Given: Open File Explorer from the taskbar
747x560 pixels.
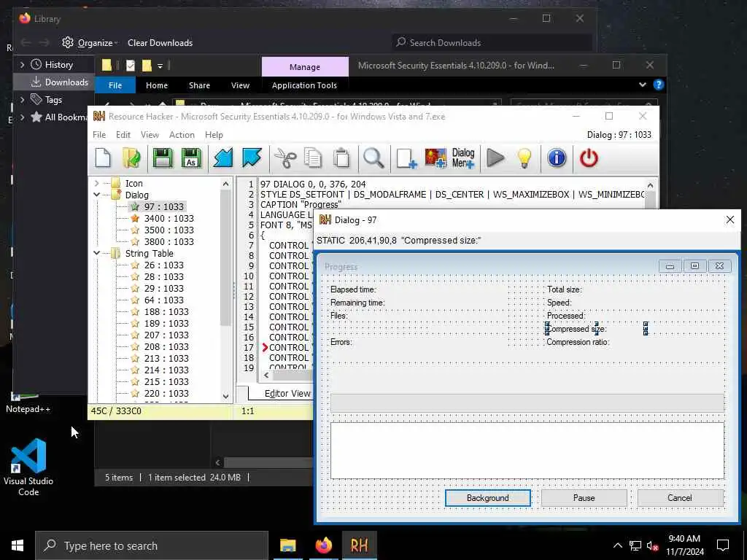Looking at the screenshot, I should (x=287, y=545).
